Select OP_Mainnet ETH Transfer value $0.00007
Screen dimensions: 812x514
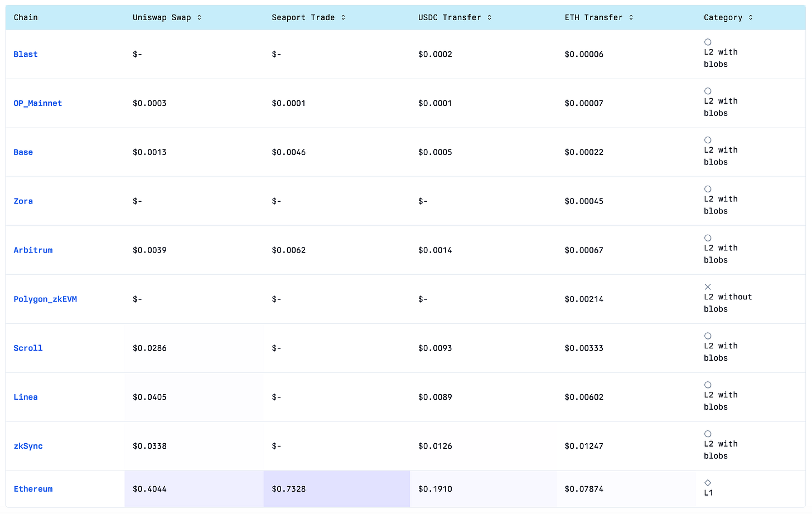[x=584, y=104]
